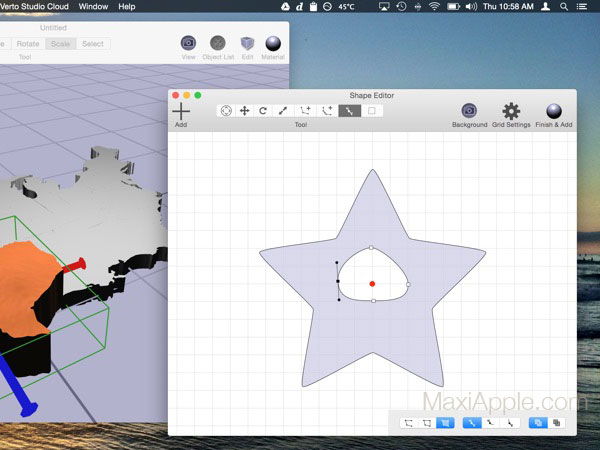Toggle symmetric handle mode button
The width and height of the screenshot is (600, 450).
point(472,423)
